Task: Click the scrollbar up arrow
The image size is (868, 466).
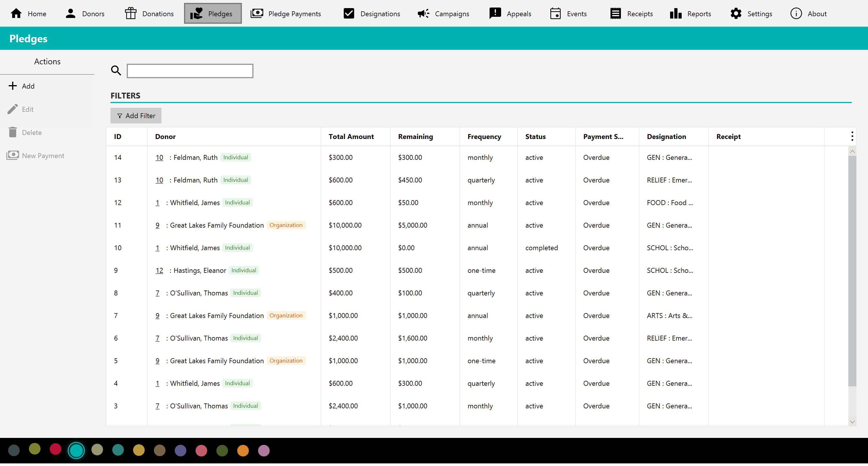Action: (x=852, y=151)
